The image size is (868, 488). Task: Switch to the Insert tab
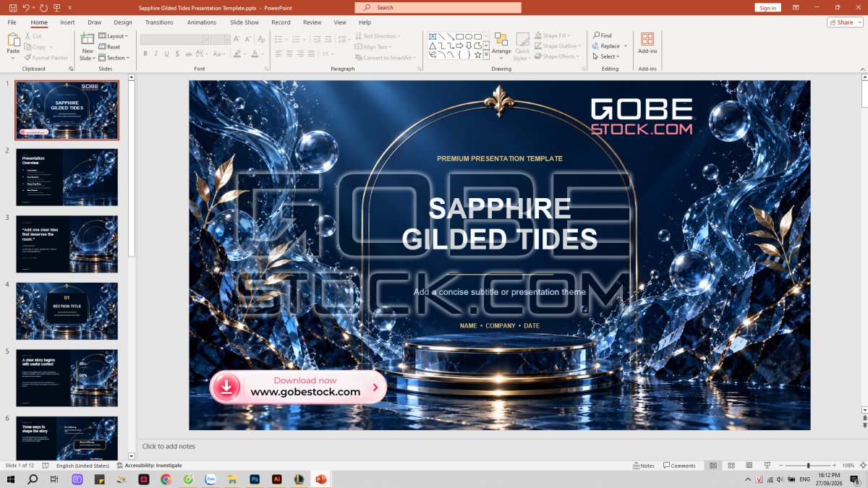pos(67,22)
